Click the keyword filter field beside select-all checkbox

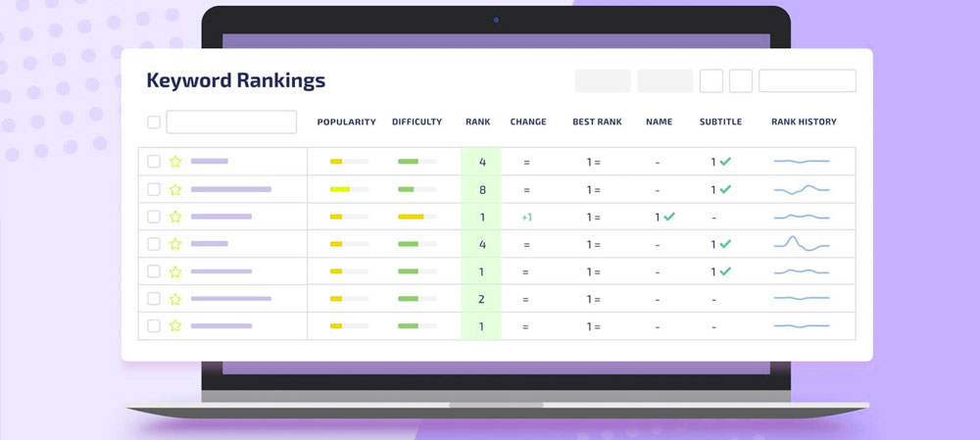(231, 122)
